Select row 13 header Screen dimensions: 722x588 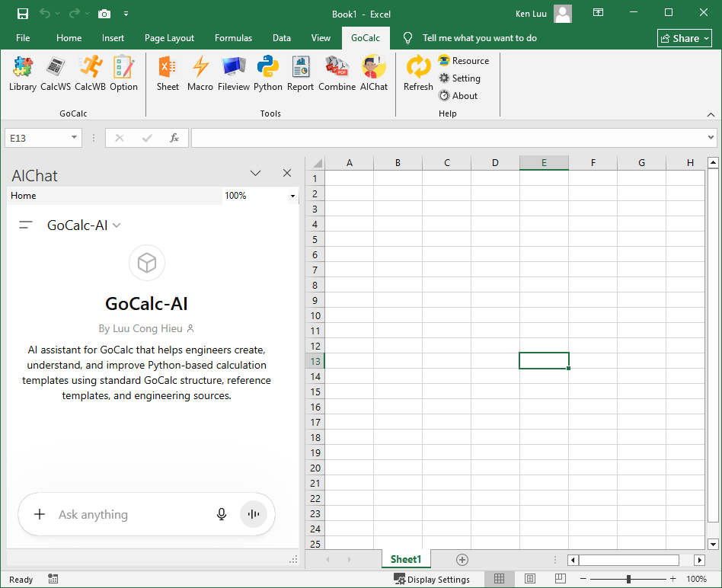[315, 361]
